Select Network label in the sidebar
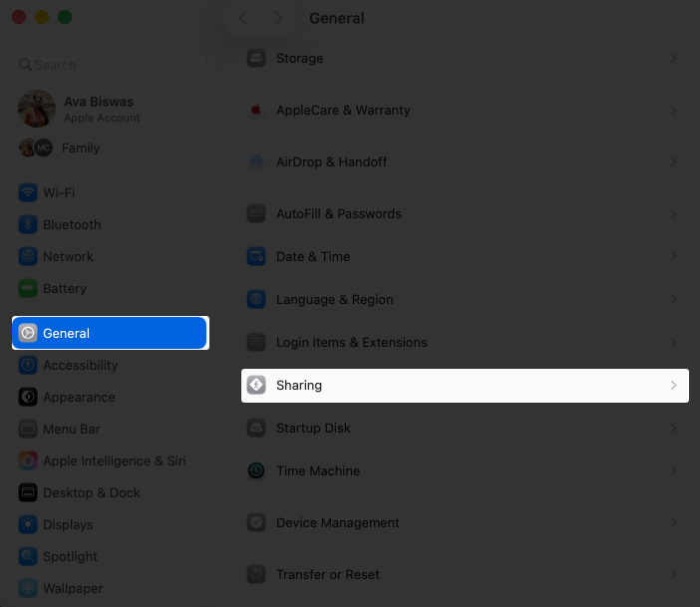 (68, 256)
